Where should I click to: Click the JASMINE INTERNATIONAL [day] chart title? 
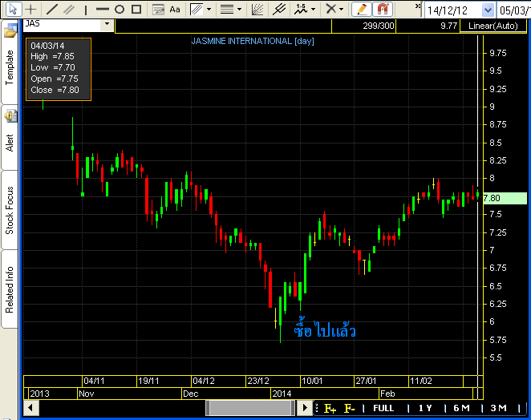tap(253, 41)
